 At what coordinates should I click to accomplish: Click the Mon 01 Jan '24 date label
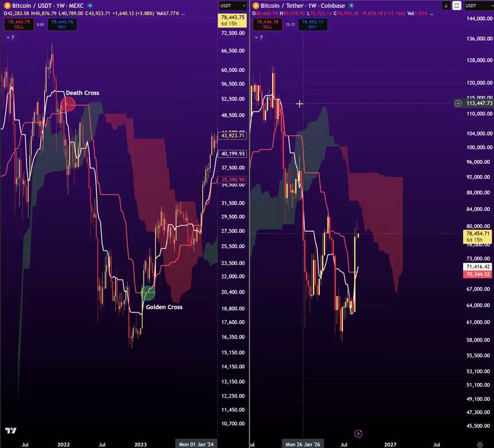point(196,444)
